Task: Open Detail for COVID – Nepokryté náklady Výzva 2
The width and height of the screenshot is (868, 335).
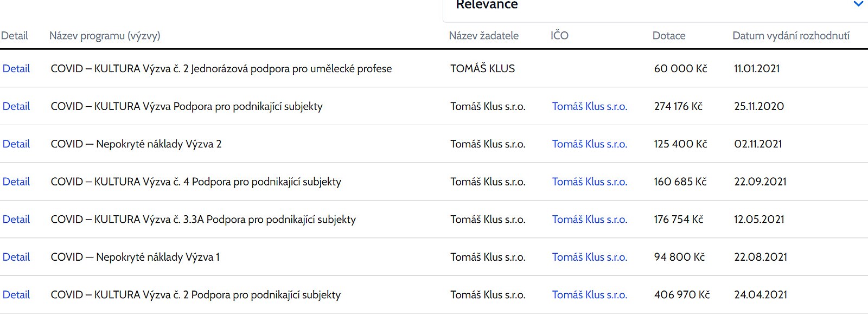Action: pos(16,144)
